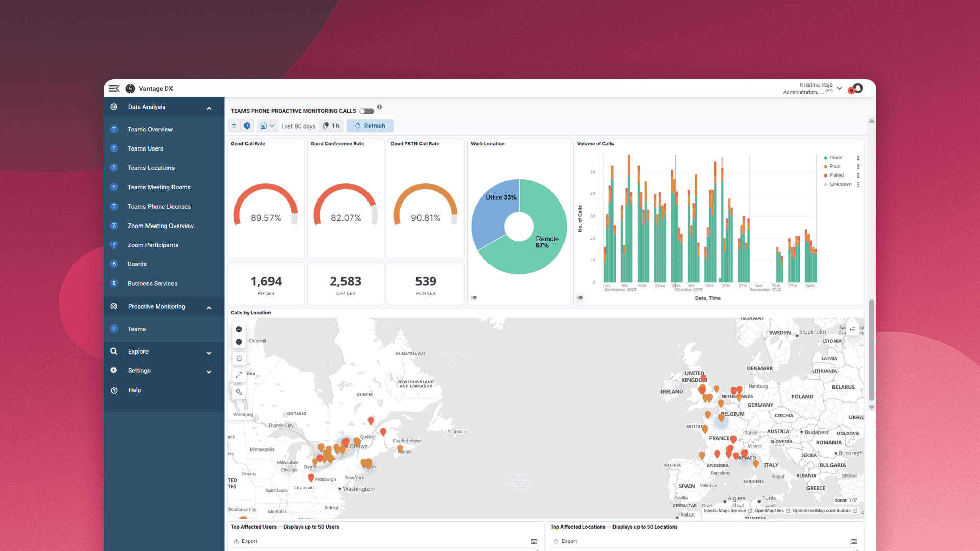The image size is (980, 551).
Task: Click the Proactive Monitoring section icon
Action: 114,306
